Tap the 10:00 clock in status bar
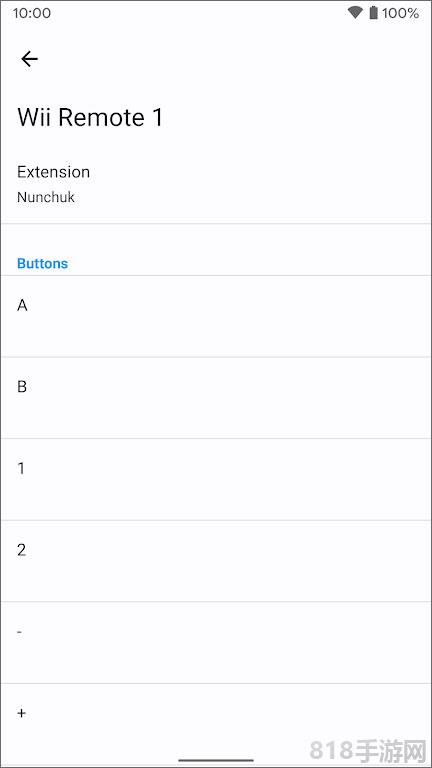 point(32,13)
